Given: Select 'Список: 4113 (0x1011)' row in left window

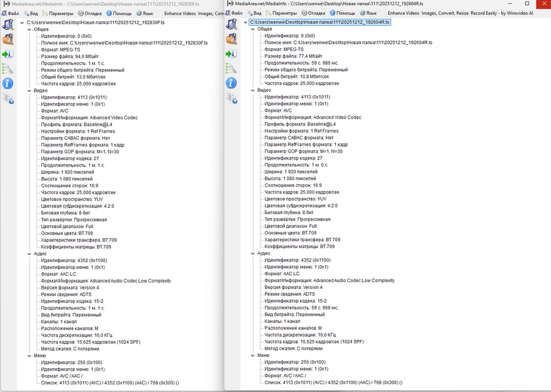Looking at the screenshot, I should click(x=110, y=383).
